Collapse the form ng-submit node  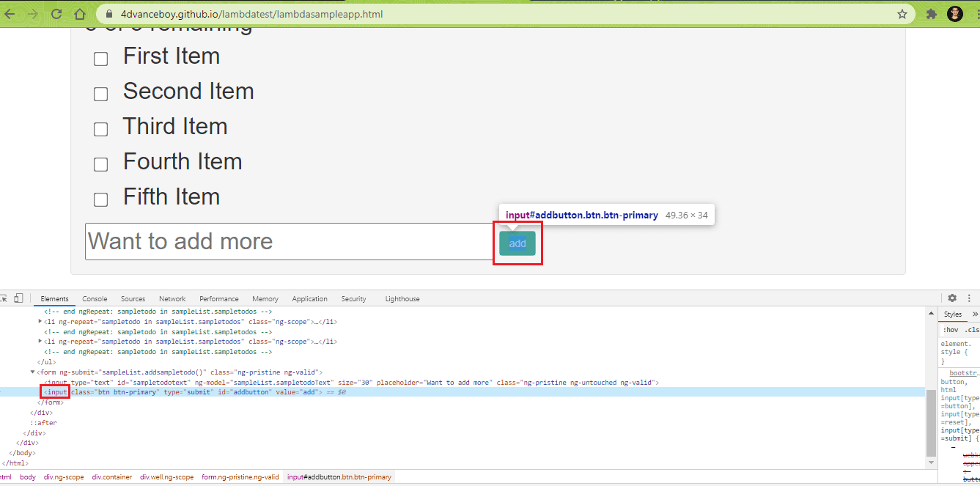[32, 372]
